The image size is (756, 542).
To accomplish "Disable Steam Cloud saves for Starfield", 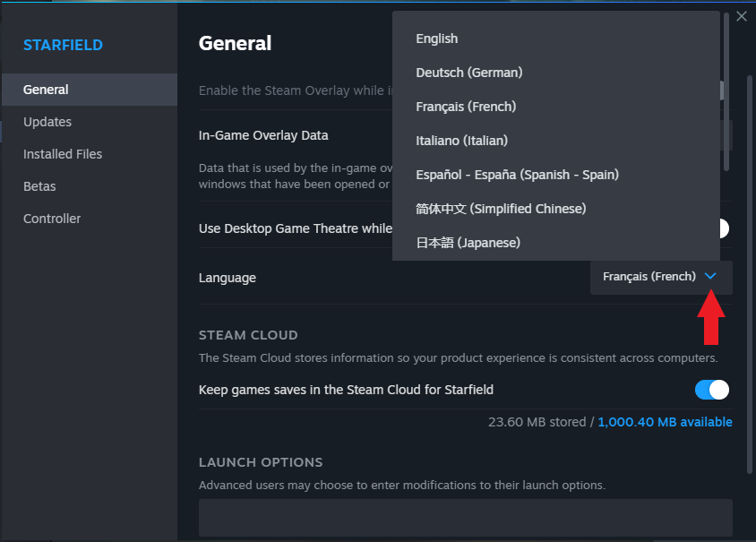I will (712, 390).
